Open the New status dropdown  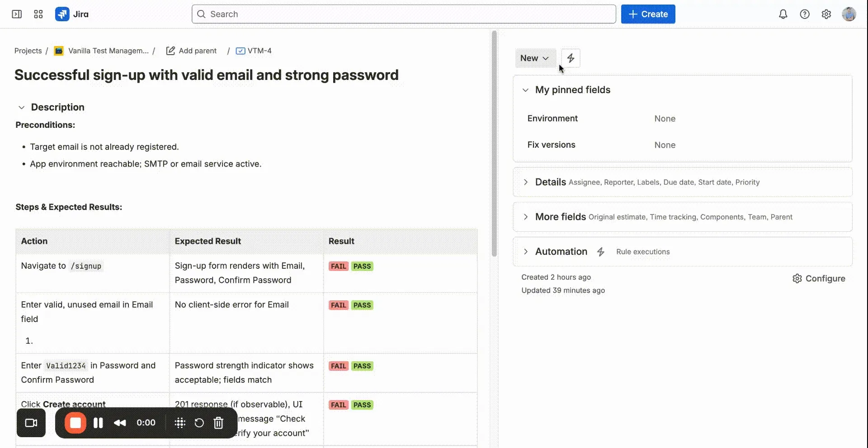coord(535,58)
